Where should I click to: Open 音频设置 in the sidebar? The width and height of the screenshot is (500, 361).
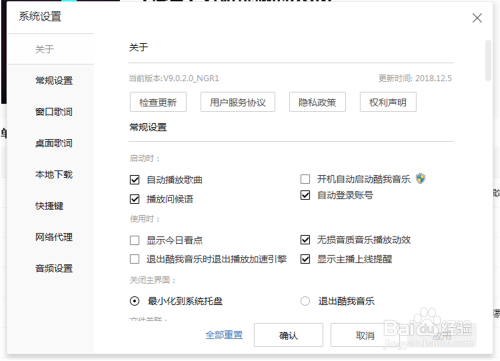[x=54, y=269]
